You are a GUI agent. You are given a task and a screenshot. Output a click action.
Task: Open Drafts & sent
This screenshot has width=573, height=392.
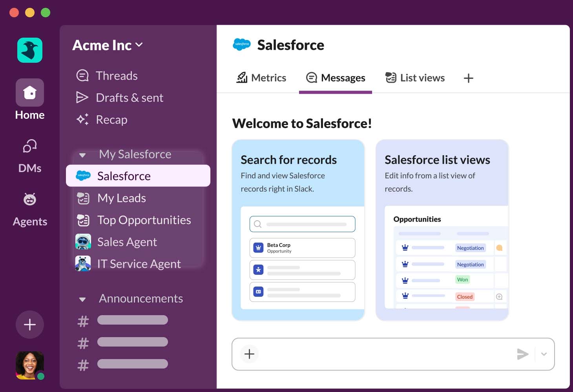coord(129,98)
